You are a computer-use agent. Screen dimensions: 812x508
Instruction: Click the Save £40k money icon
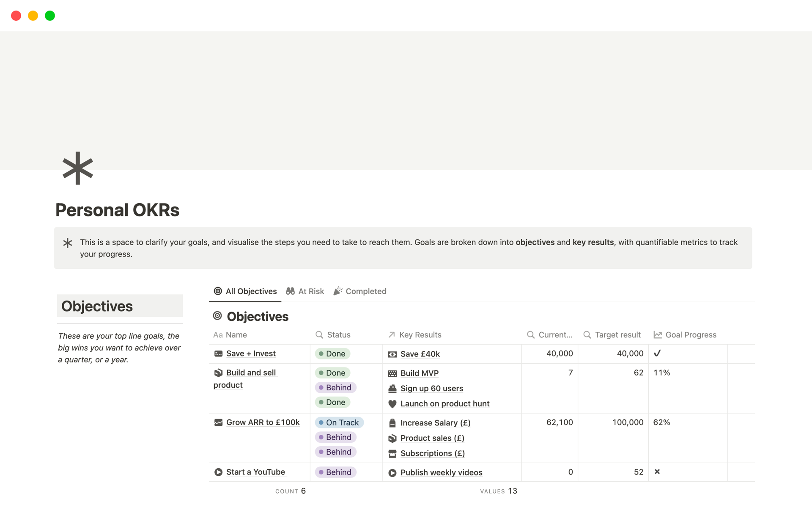[x=392, y=354]
